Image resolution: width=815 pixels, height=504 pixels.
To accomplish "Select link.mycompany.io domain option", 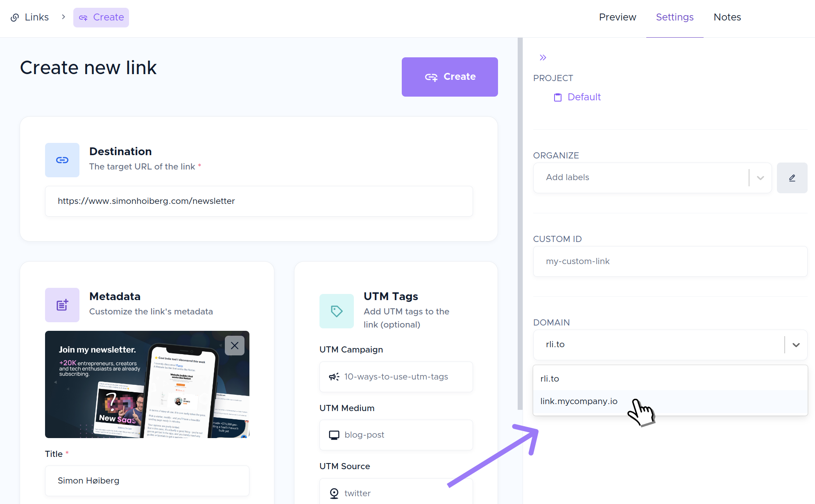I will tap(579, 401).
